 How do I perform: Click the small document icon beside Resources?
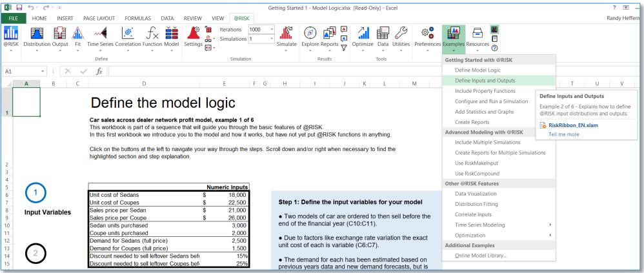pos(494,38)
